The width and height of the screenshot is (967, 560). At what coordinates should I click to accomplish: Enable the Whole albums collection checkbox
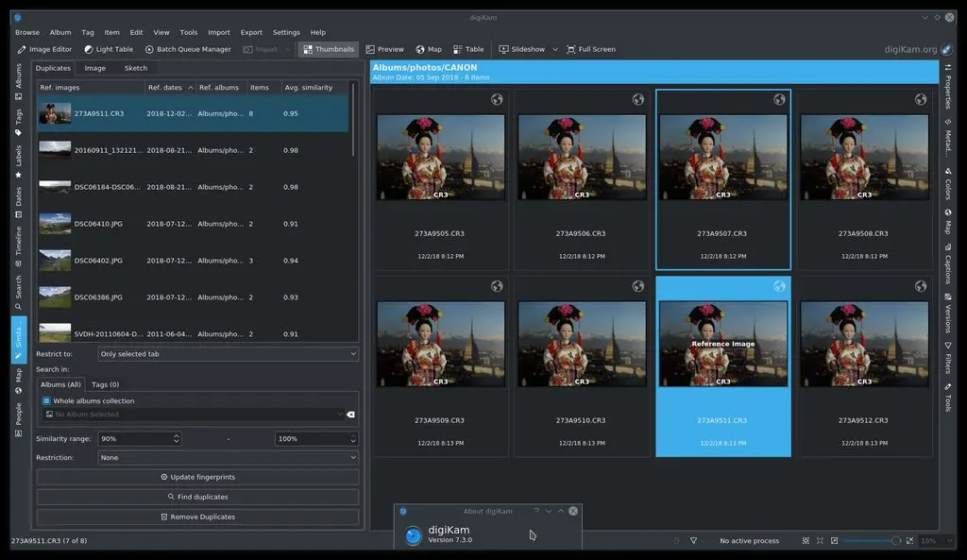click(x=45, y=400)
